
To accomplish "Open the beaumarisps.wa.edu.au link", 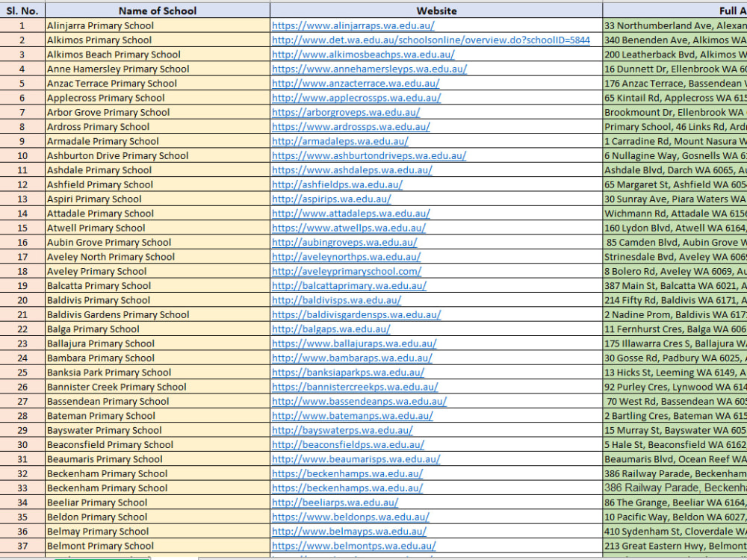I will click(356, 459).
